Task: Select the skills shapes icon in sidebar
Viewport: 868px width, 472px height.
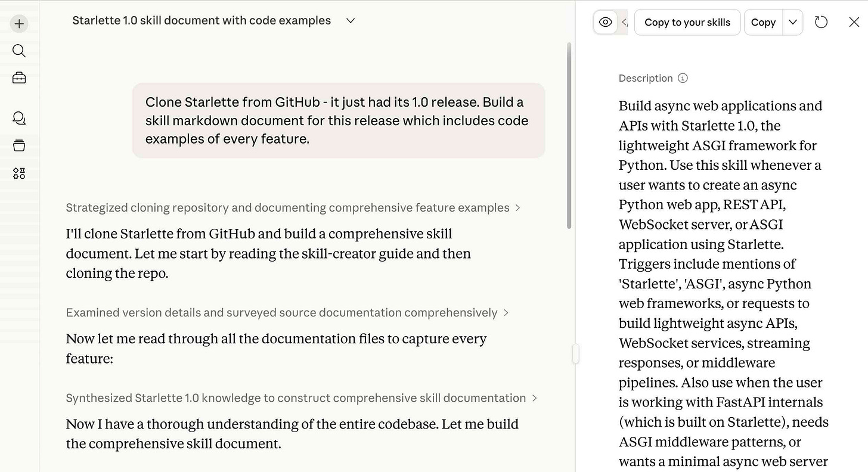Action: (x=19, y=173)
